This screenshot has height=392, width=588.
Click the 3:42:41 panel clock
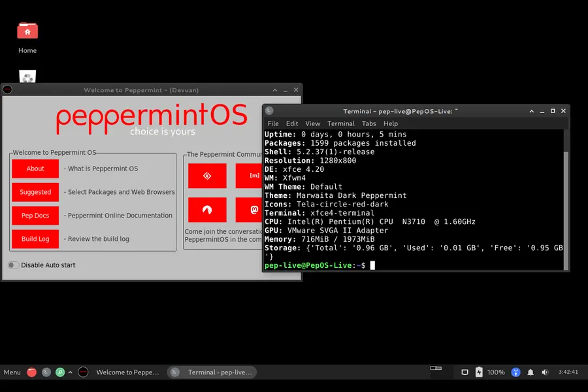coord(568,372)
